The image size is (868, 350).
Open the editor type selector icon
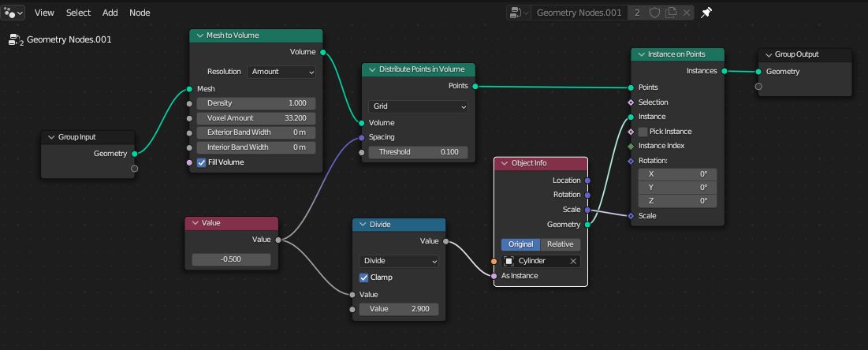coord(12,12)
